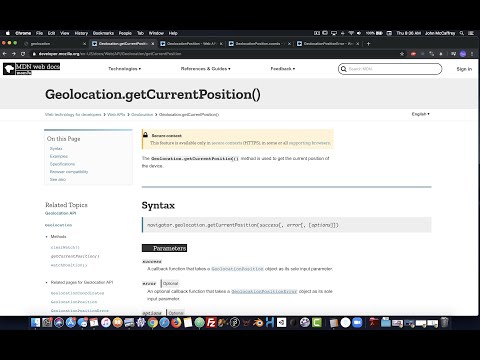Open the Chrome application menu

(23, 33)
